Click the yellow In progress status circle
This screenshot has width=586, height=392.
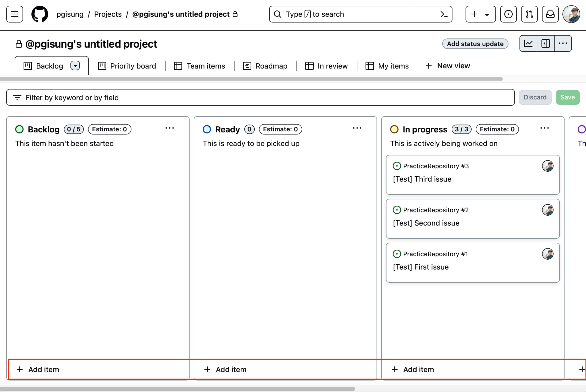pos(394,129)
